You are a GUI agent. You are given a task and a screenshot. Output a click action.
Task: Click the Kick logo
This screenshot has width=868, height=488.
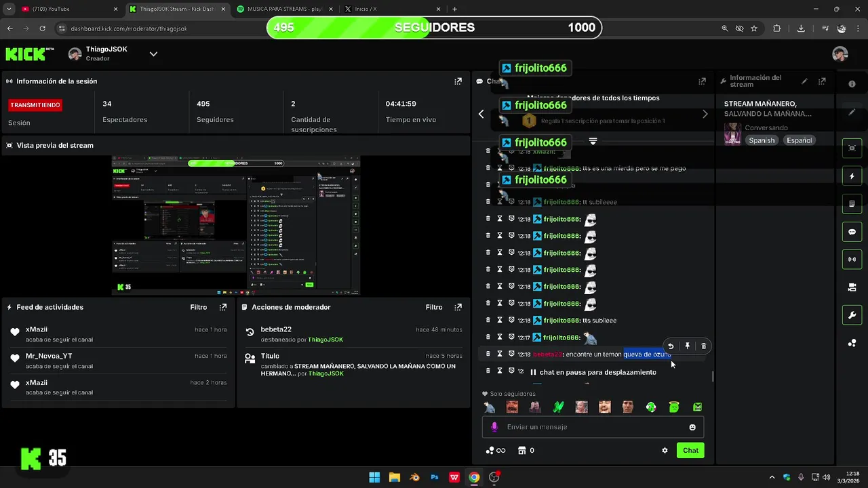click(30, 54)
